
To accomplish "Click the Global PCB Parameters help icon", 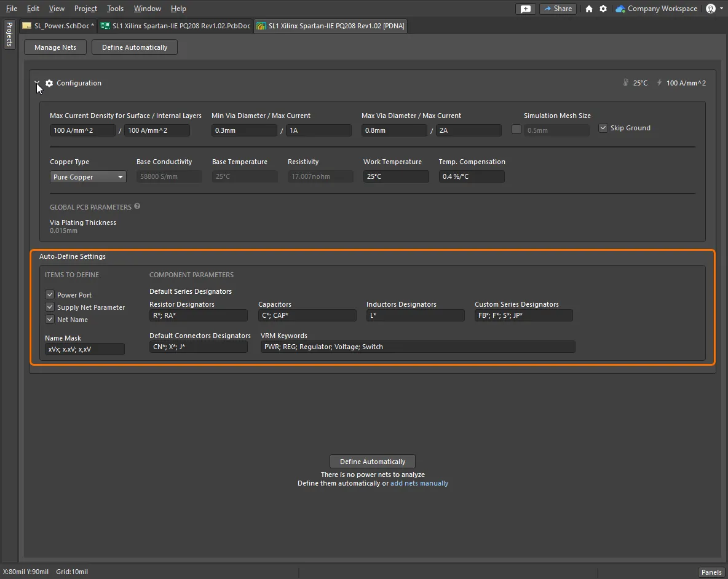I will click(137, 207).
